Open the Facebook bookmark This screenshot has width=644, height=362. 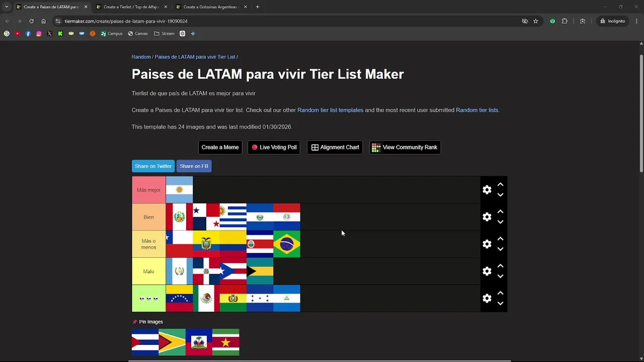pyautogui.click(x=28, y=34)
